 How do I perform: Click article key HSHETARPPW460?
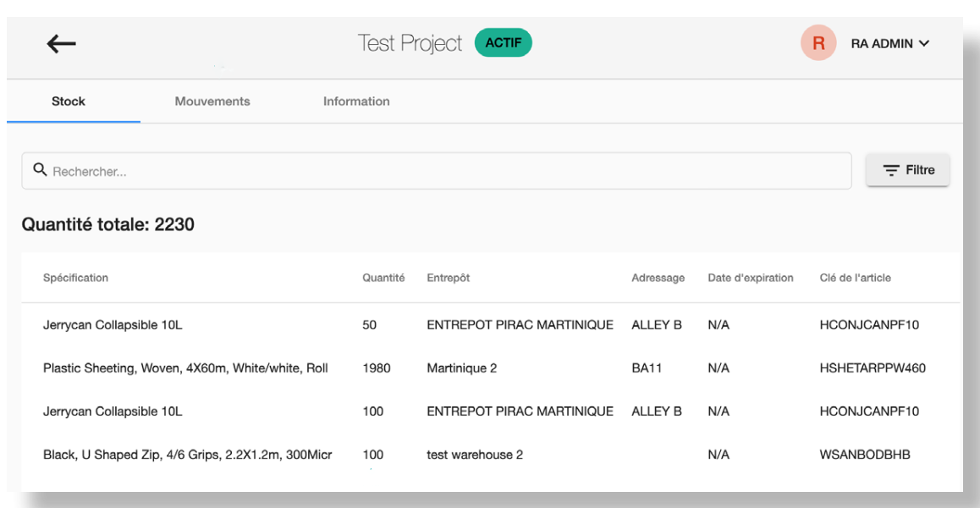(873, 368)
